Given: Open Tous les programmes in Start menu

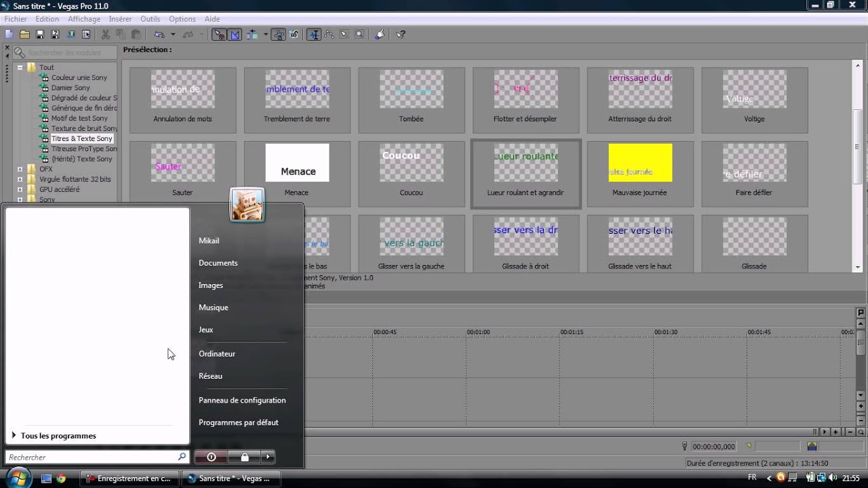Looking at the screenshot, I should click(x=58, y=436).
